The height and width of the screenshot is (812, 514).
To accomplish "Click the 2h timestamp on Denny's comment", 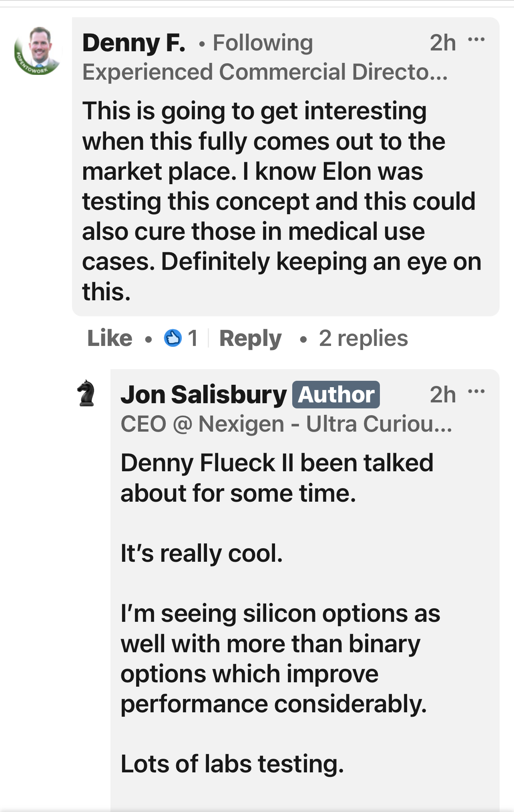I will click(442, 43).
